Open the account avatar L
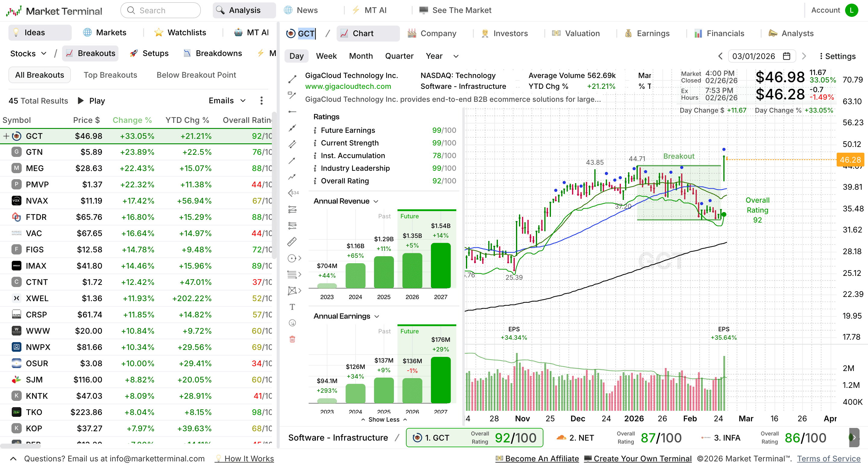This screenshot has width=868, height=468. [x=851, y=11]
